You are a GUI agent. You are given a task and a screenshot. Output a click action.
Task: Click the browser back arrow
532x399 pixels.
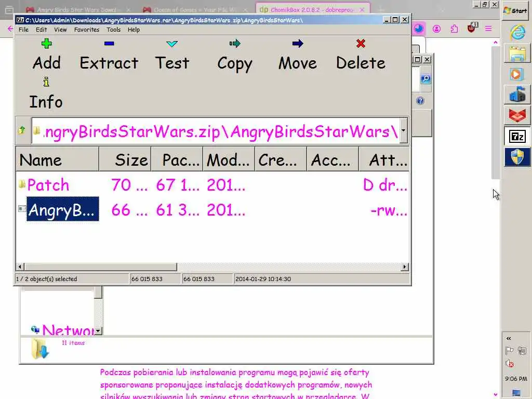(10, 29)
